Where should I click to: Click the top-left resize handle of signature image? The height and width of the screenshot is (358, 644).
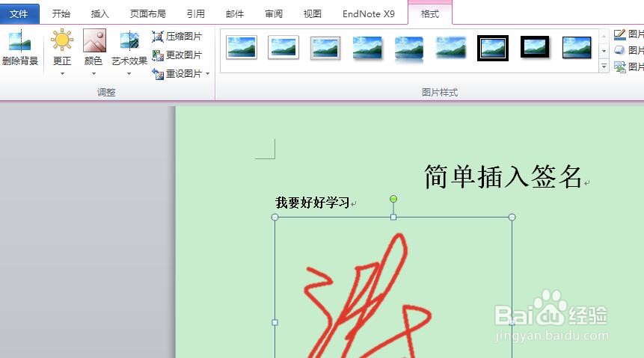click(275, 217)
